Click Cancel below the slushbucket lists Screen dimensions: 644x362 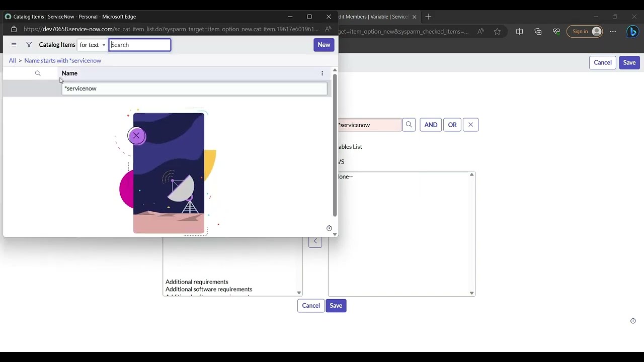311,306
